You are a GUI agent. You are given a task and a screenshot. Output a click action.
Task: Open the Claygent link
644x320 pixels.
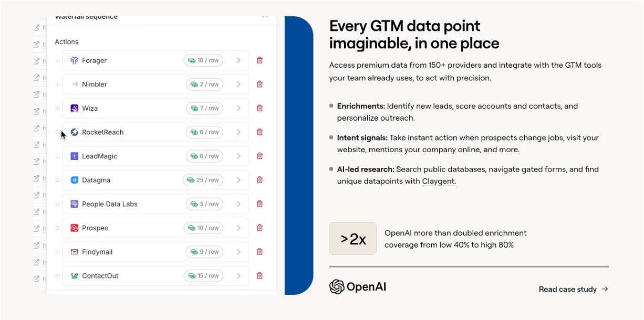[x=438, y=182]
